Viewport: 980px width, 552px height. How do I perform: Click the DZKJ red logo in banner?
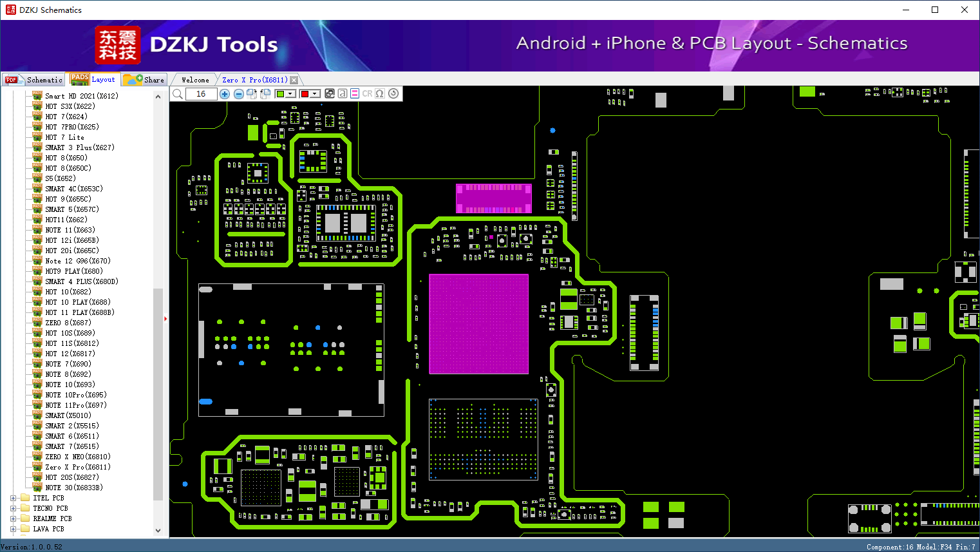coord(117,45)
